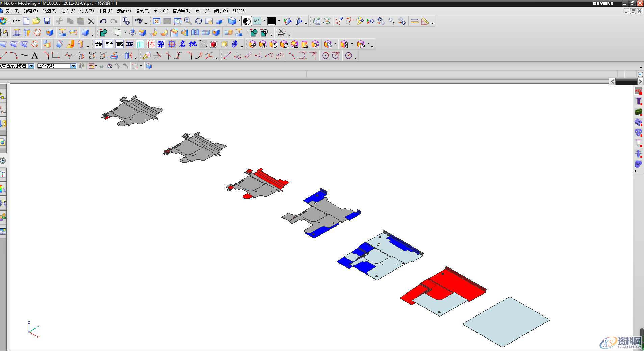Open the '开始' start dropdown
The width and height of the screenshot is (644, 351).
click(14, 21)
